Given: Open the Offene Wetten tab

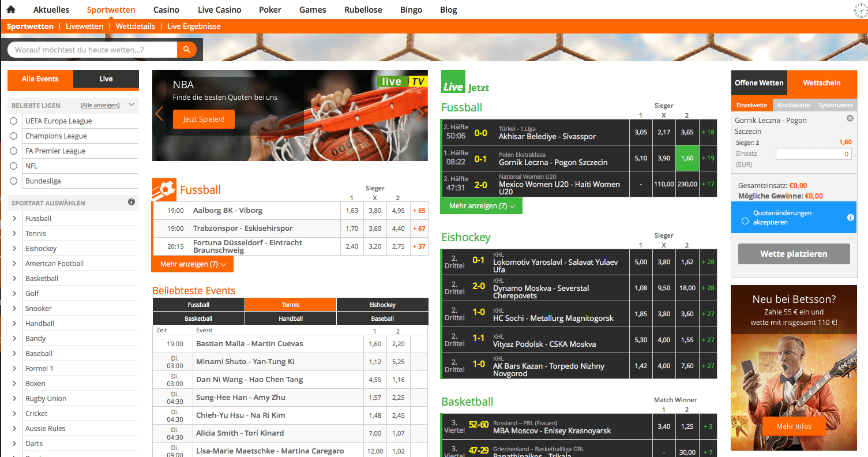Looking at the screenshot, I should [x=759, y=83].
